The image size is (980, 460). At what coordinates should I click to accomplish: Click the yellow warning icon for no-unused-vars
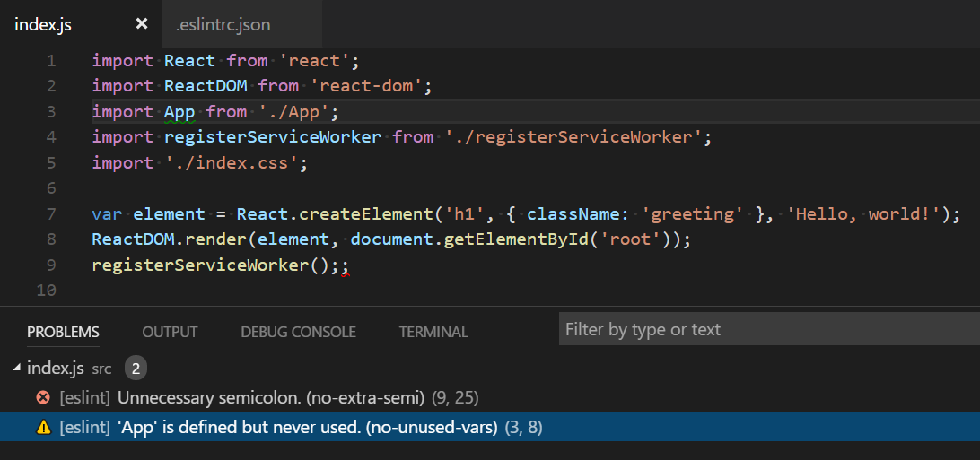(42, 429)
